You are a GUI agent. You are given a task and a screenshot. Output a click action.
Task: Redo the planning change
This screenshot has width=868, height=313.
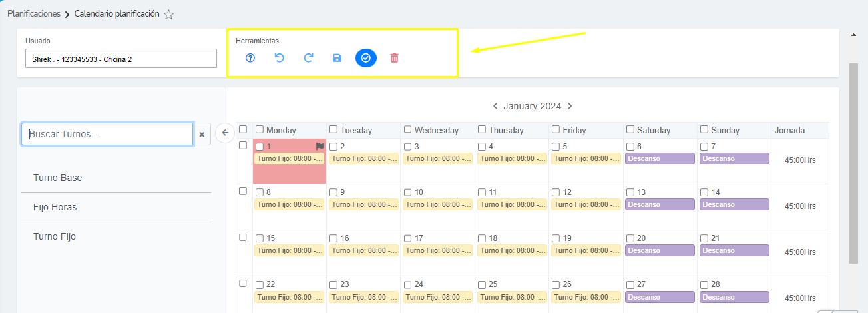click(x=308, y=58)
